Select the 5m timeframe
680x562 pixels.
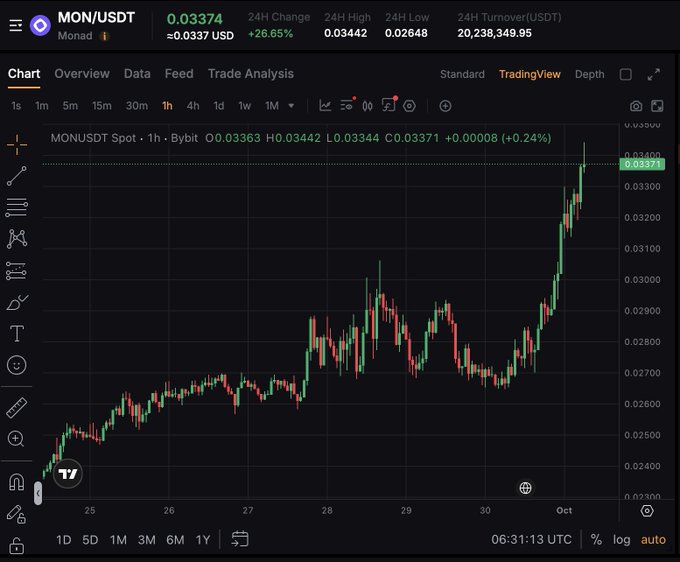[x=70, y=106]
